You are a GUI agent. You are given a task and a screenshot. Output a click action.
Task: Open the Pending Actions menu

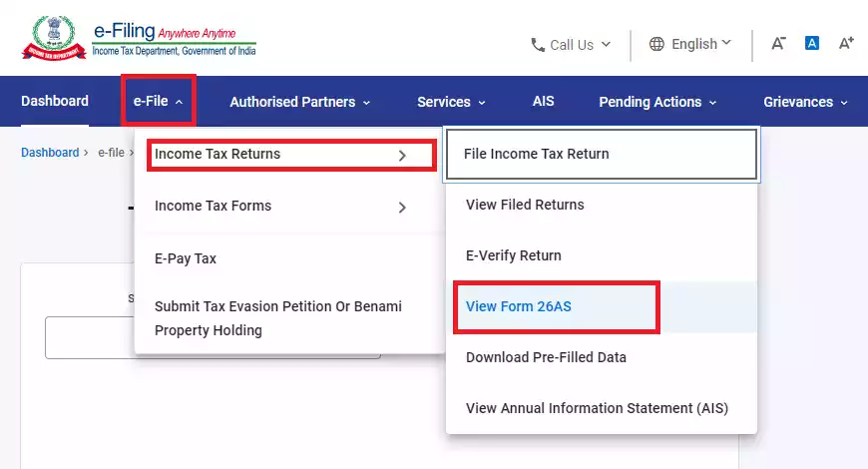pos(656,102)
